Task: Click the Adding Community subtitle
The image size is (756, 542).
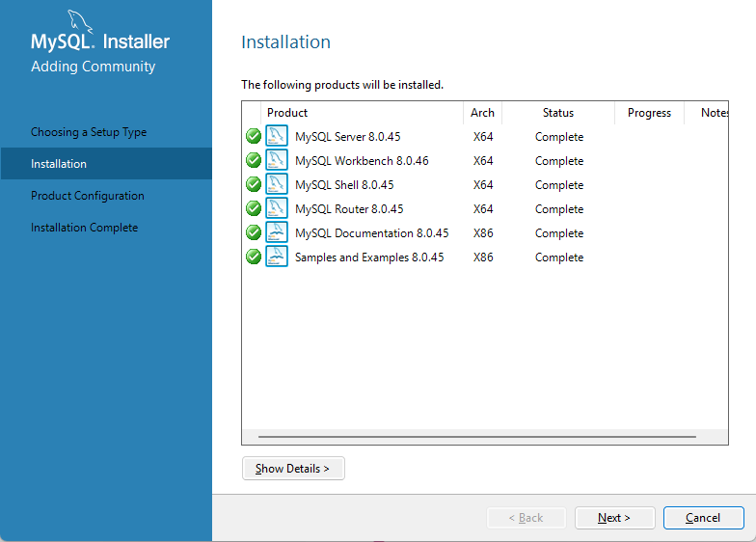Action: (x=93, y=67)
